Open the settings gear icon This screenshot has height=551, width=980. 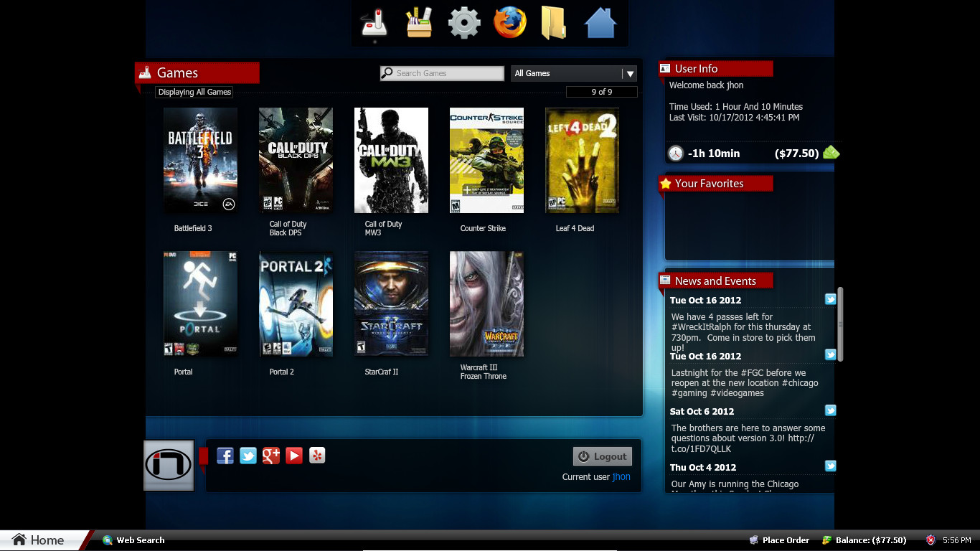point(464,23)
